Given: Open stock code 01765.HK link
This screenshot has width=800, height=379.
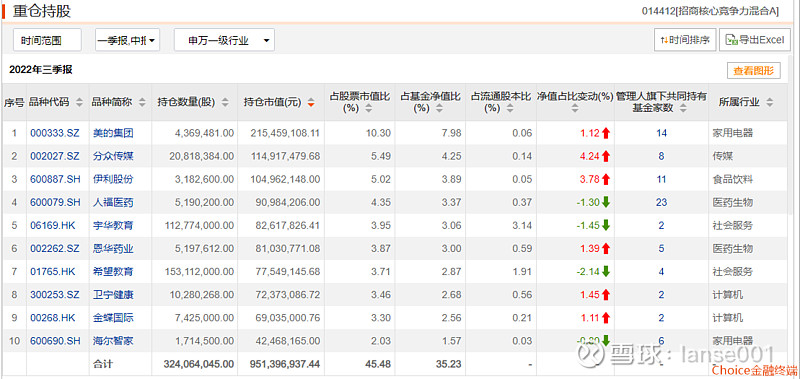Looking at the screenshot, I should (53, 271).
